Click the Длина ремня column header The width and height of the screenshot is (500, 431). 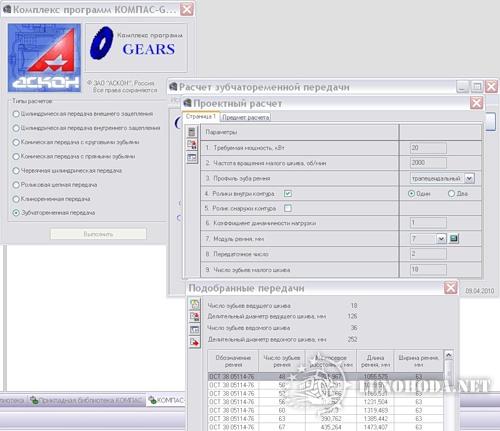coord(375,361)
